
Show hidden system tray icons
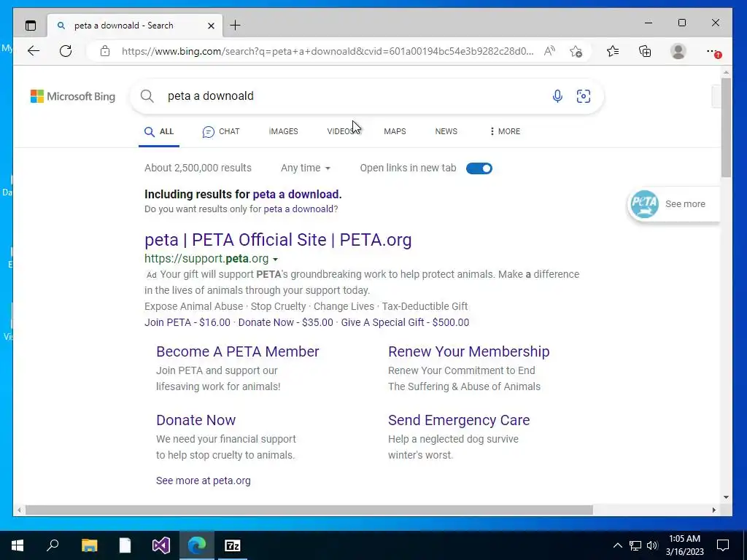pos(617,545)
